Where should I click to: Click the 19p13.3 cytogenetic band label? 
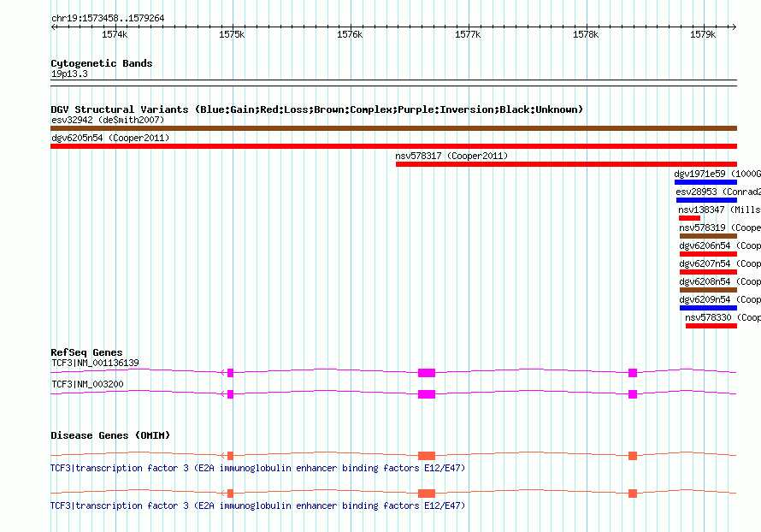coord(69,74)
